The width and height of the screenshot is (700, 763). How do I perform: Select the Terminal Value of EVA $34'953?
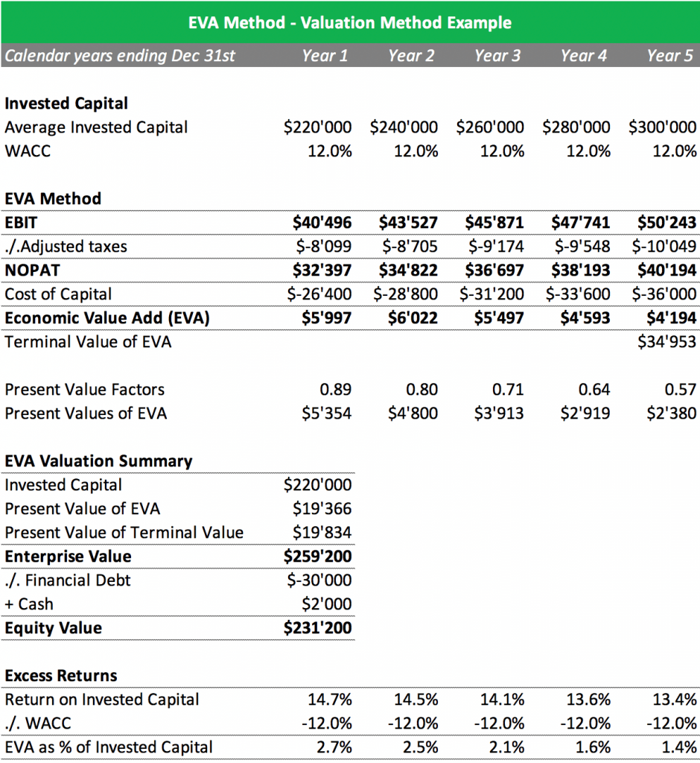(667, 341)
